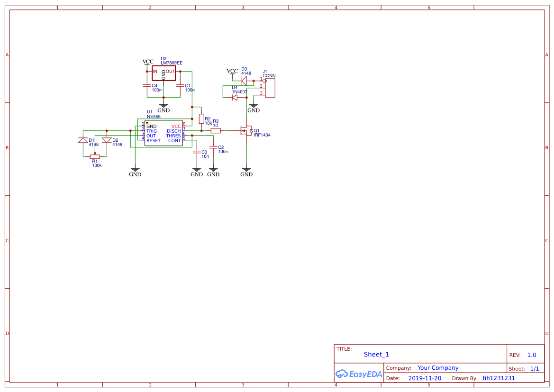This screenshot has height=392, width=554.
Task: Click the Drawn By name fifi1231231
Action: (499, 378)
